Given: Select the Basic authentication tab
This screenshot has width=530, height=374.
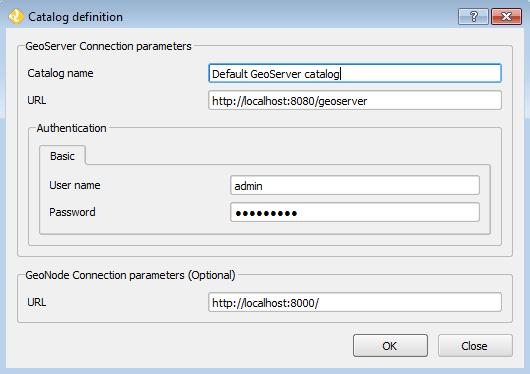Looking at the screenshot, I should (x=62, y=156).
